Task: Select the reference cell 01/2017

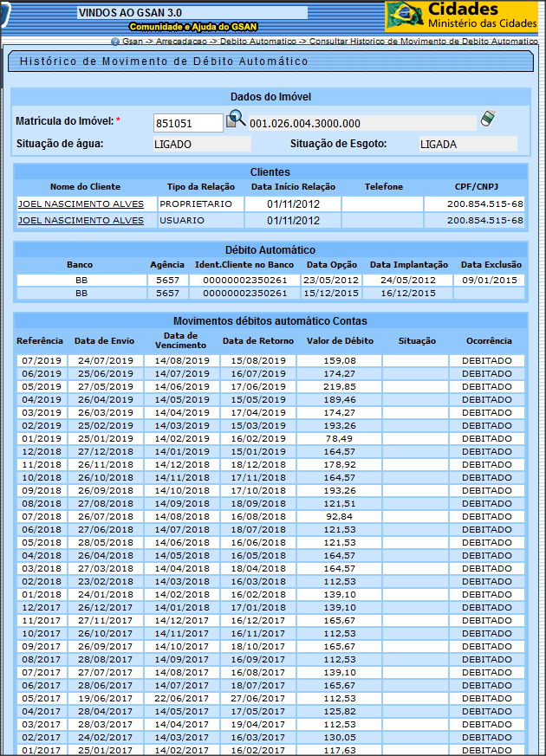Action: point(42,751)
